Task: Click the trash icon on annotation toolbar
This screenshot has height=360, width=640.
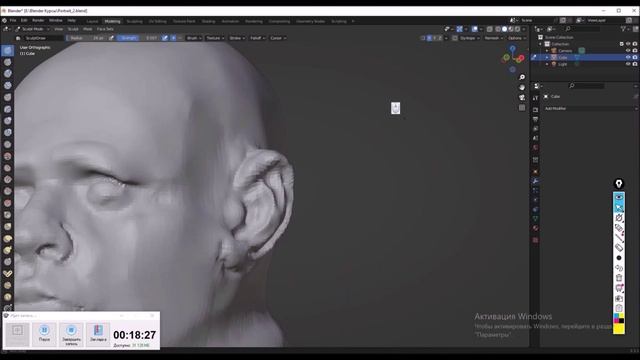Action: 619,278
